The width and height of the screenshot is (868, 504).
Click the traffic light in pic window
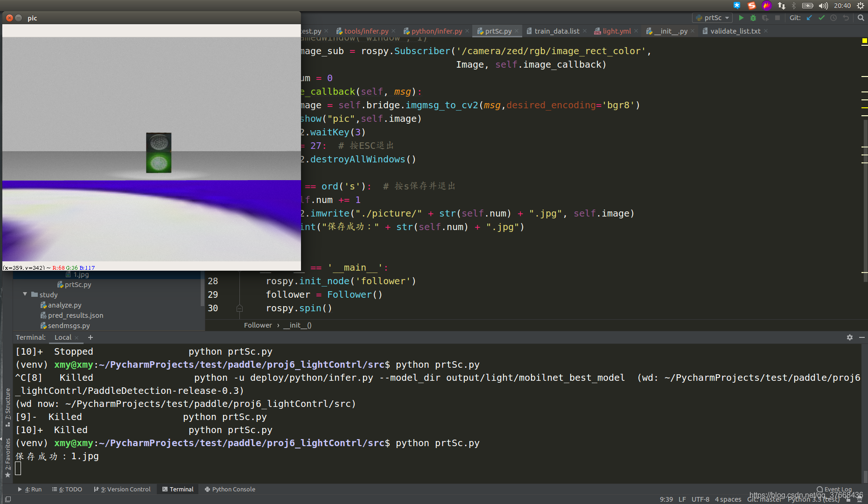click(x=159, y=153)
